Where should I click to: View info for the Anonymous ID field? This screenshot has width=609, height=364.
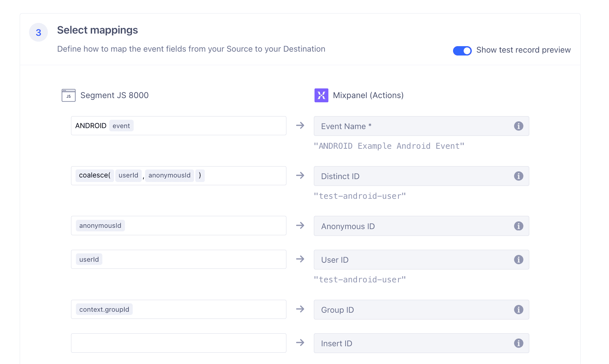click(x=519, y=226)
